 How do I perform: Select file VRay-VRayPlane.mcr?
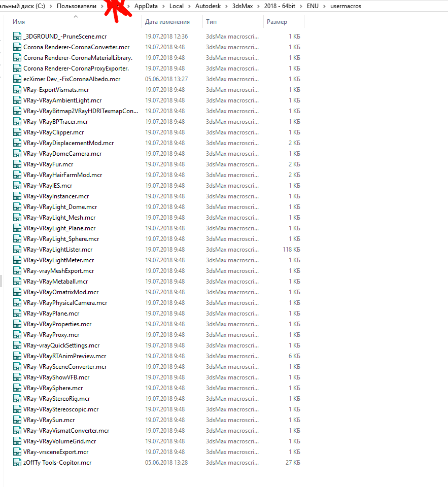pyautogui.click(x=51, y=314)
